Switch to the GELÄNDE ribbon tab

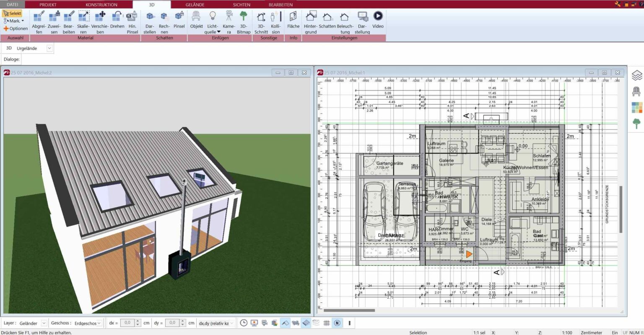195,5
